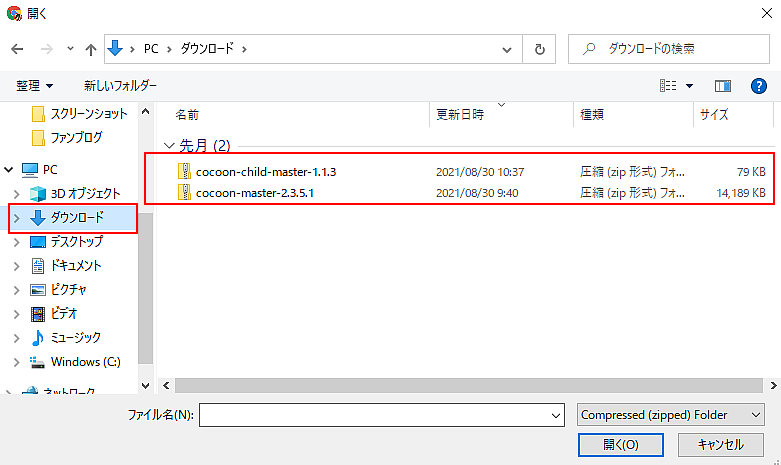The height and width of the screenshot is (465, 781).
Task: Open help with the blue question mark
Action: (759, 86)
